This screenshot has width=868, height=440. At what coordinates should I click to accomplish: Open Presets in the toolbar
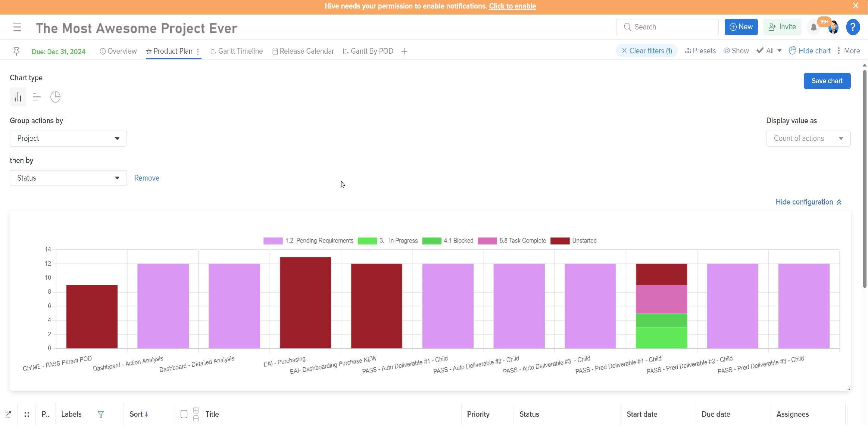(700, 51)
